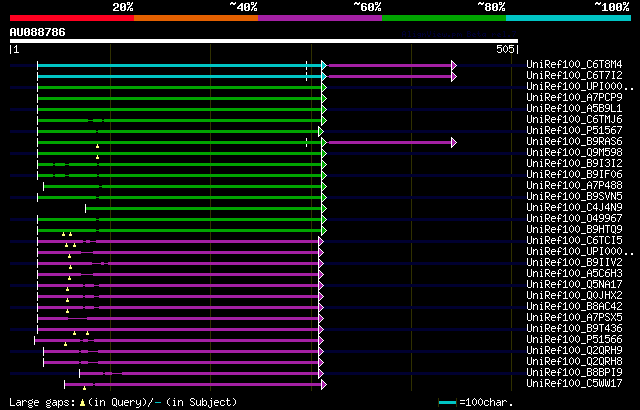
Task: Click the cyan alignment bar of C6T7I2
Action: click(180, 76)
